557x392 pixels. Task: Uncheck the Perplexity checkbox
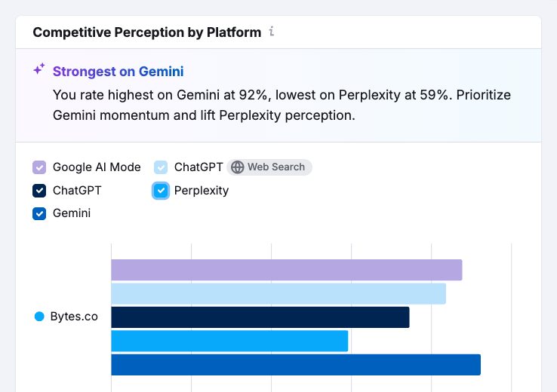pyautogui.click(x=161, y=191)
